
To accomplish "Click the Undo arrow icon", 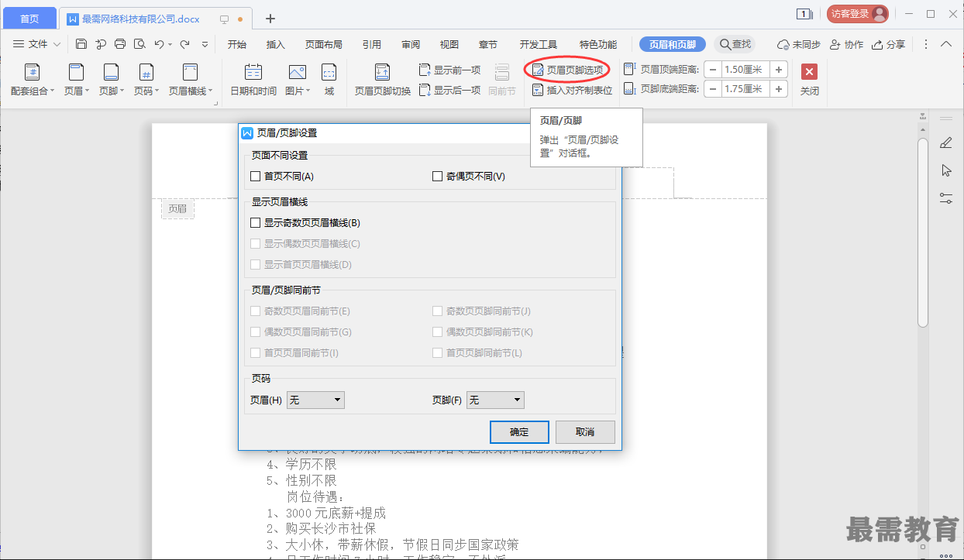I will tap(159, 44).
